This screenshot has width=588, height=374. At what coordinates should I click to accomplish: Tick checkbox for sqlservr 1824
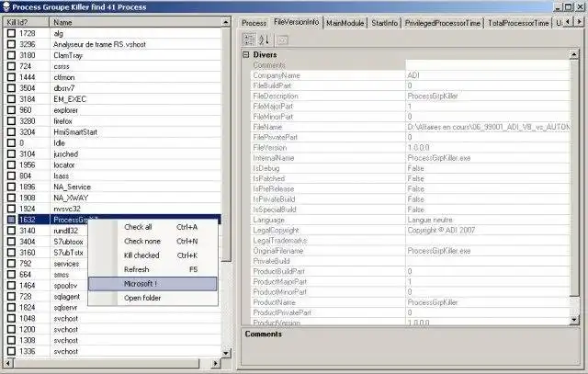[11, 307]
